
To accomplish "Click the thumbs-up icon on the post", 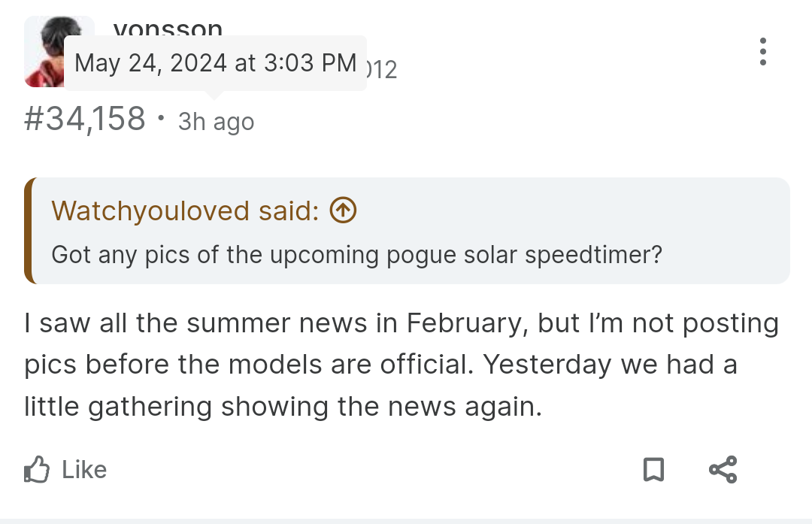I will click(37, 470).
